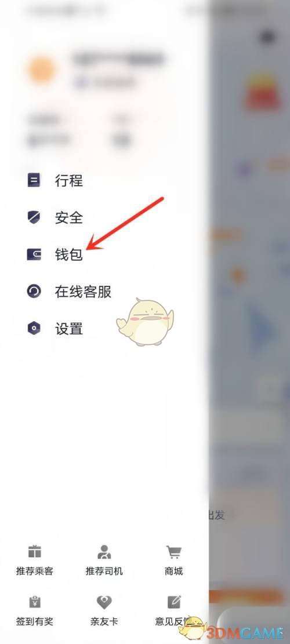Tap the pencil icon above 意见反馈
This screenshot has height=644, width=290.
point(174,602)
